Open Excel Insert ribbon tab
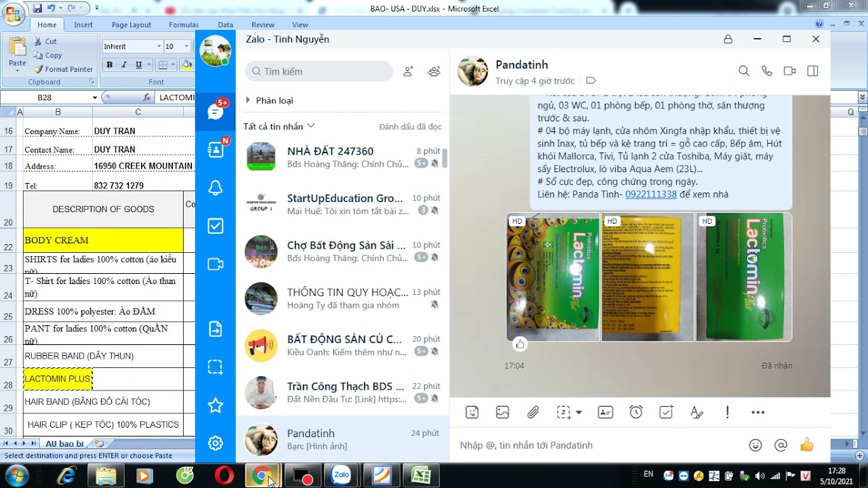Image resolution: width=868 pixels, height=488 pixels. coord(83,25)
